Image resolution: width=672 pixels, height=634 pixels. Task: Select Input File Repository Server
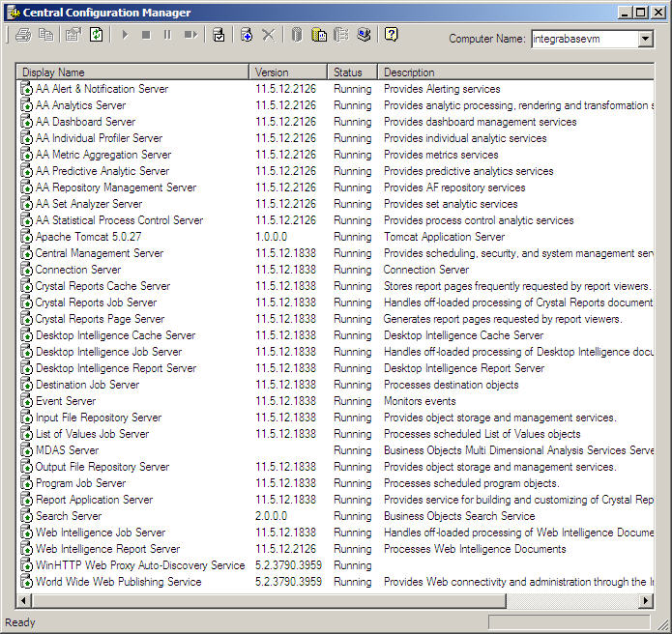click(99, 418)
